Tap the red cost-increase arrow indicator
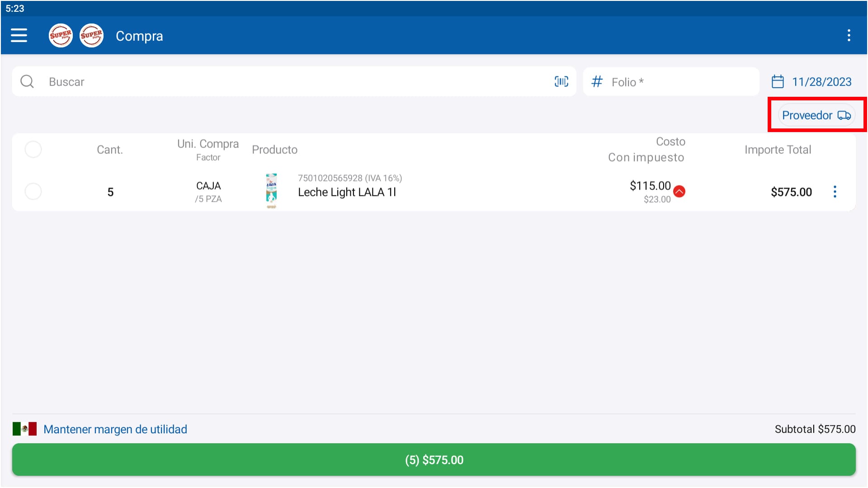This screenshot has width=868, height=488. coord(679,192)
